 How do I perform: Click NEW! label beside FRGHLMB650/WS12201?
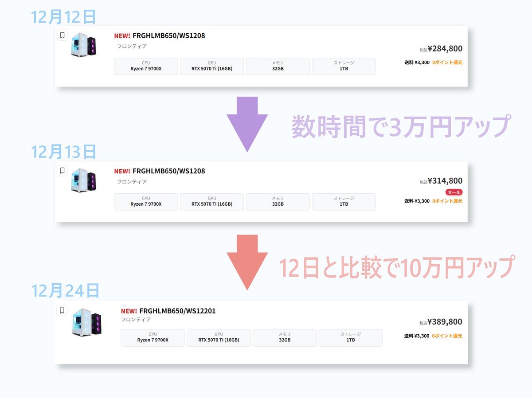click(129, 311)
